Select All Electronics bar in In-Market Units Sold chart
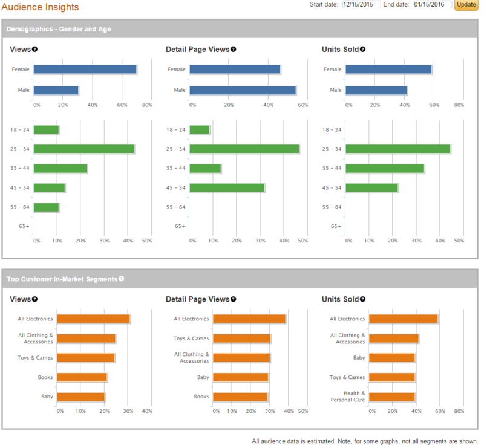This screenshot has height=448, width=484. (403, 319)
